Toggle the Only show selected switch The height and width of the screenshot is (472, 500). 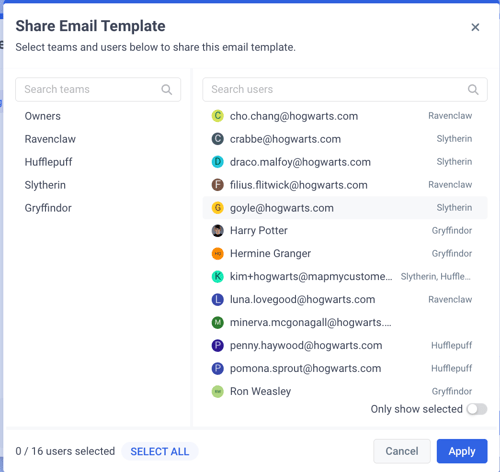click(x=477, y=409)
